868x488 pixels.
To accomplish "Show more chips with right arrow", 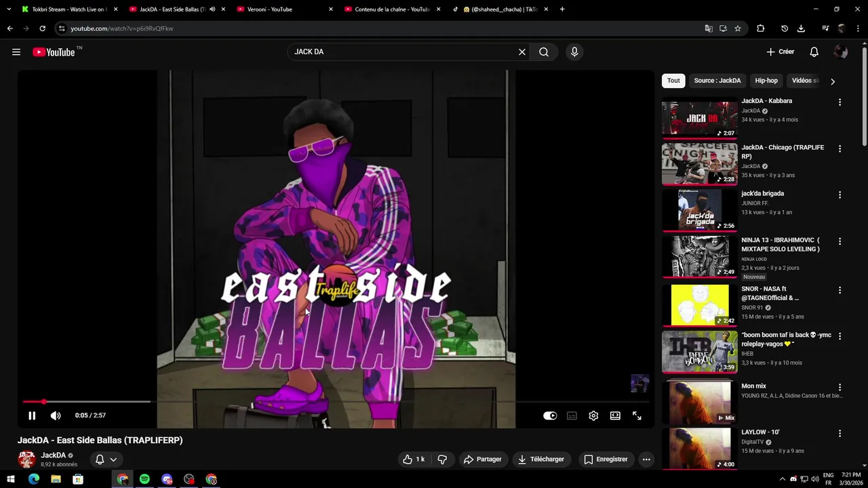I will pos(833,81).
